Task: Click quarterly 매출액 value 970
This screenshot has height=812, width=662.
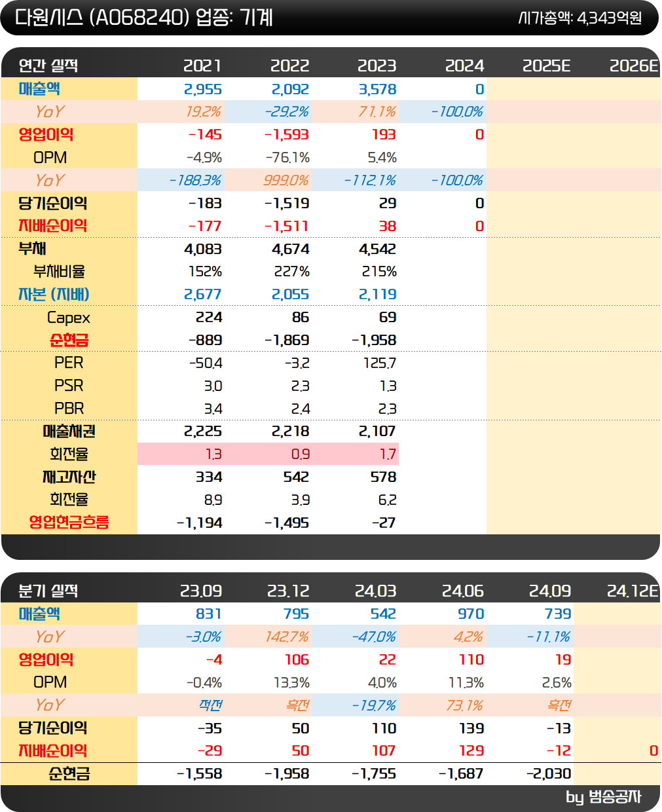Action: pyautogui.click(x=471, y=614)
